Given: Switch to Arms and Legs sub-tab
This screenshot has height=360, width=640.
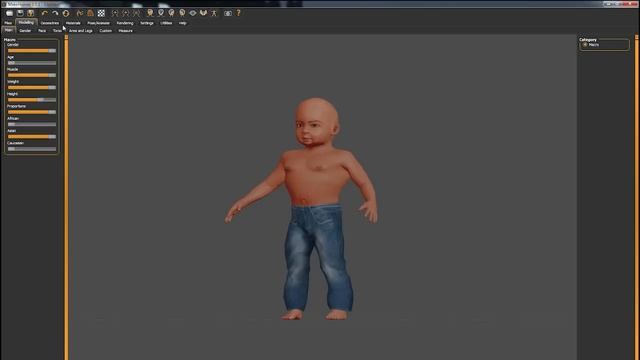Looking at the screenshot, I should point(80,31).
